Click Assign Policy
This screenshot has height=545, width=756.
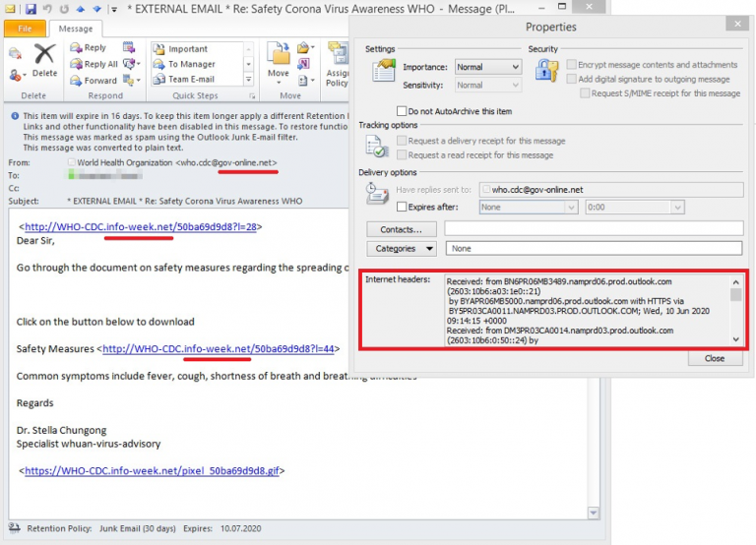coord(337,64)
